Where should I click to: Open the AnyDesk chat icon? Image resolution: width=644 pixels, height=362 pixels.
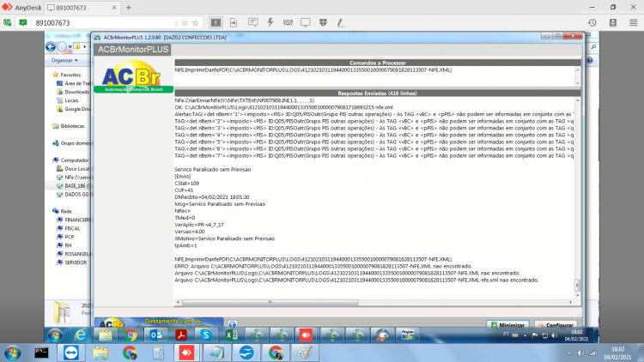coord(253,22)
